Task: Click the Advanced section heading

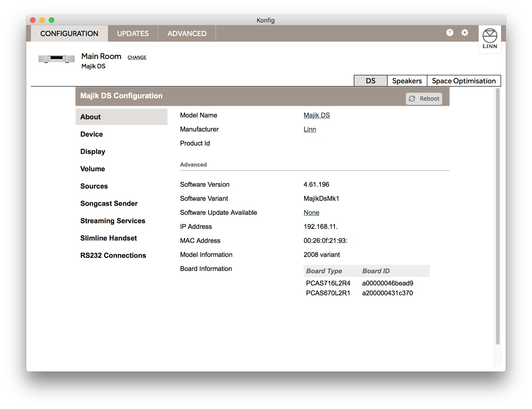Action: click(193, 164)
